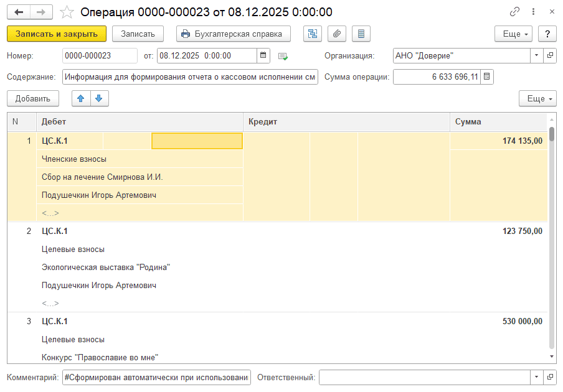563x392 pixels.
Task: Add document to favorites with star
Action: point(67,12)
